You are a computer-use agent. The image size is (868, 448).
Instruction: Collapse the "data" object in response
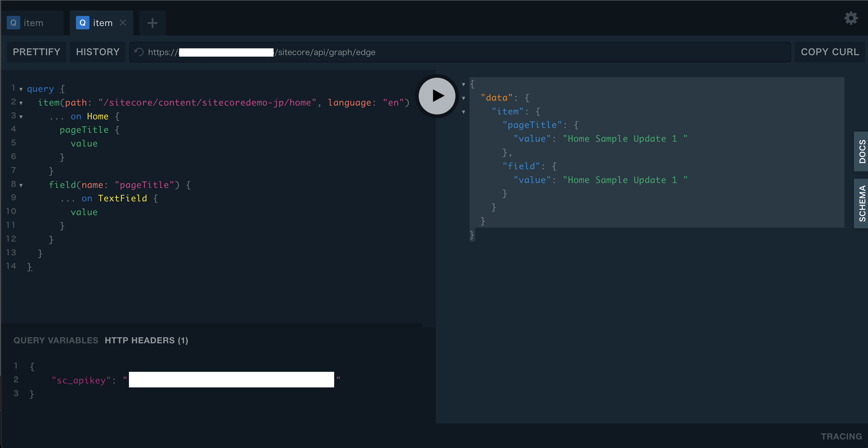[x=463, y=98]
